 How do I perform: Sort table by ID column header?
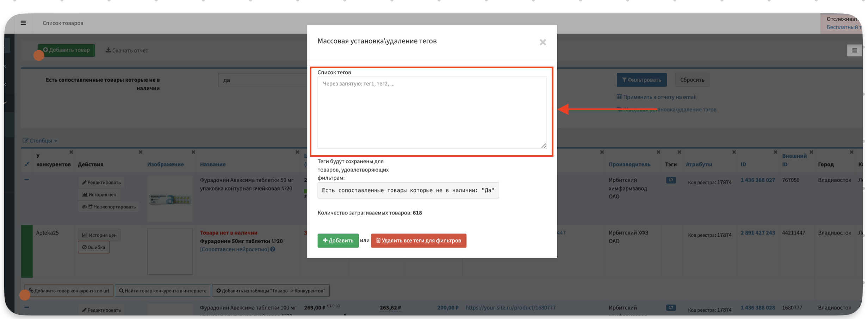pyautogui.click(x=743, y=164)
